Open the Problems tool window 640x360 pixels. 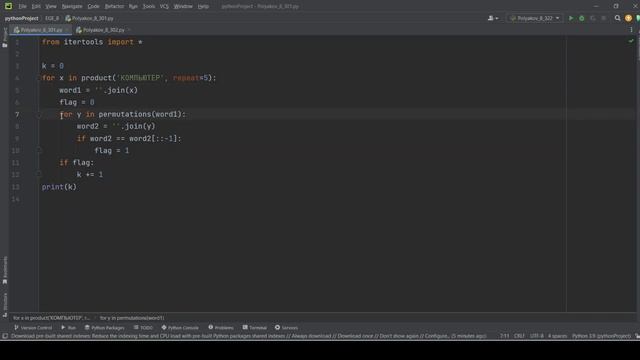click(221, 327)
